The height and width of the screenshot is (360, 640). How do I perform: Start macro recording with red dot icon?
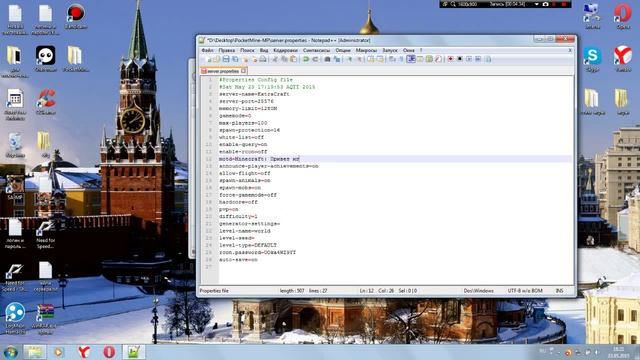[x=450, y=59]
